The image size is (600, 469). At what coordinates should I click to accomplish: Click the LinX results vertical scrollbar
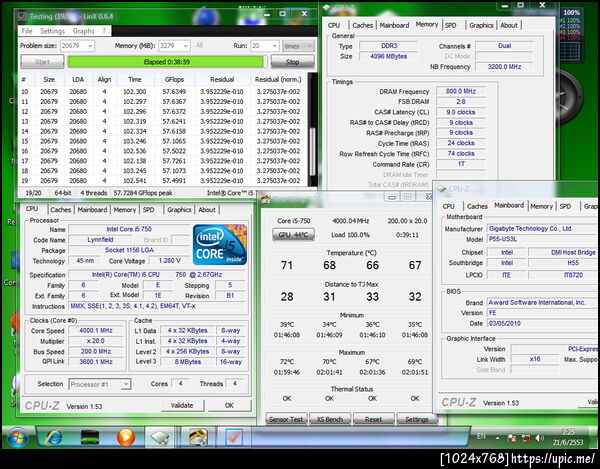click(x=312, y=130)
